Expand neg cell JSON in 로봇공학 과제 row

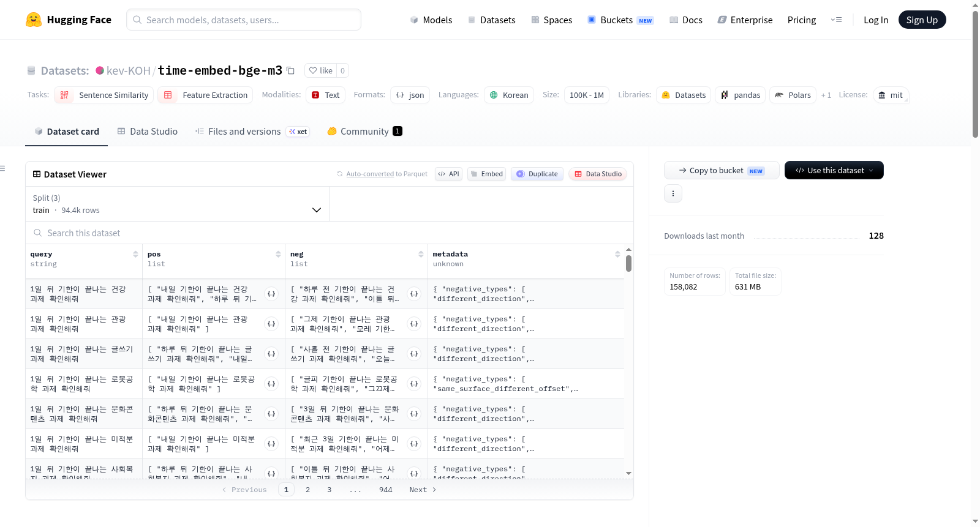(x=414, y=384)
